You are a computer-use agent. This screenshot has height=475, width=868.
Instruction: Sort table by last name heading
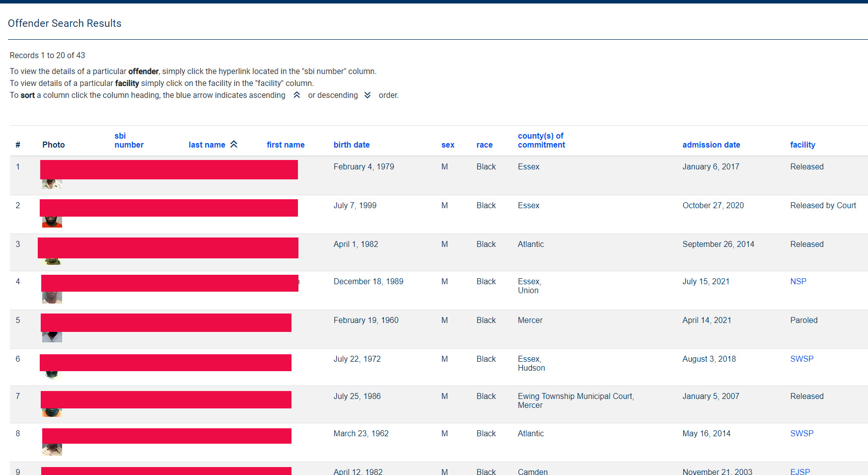207,145
